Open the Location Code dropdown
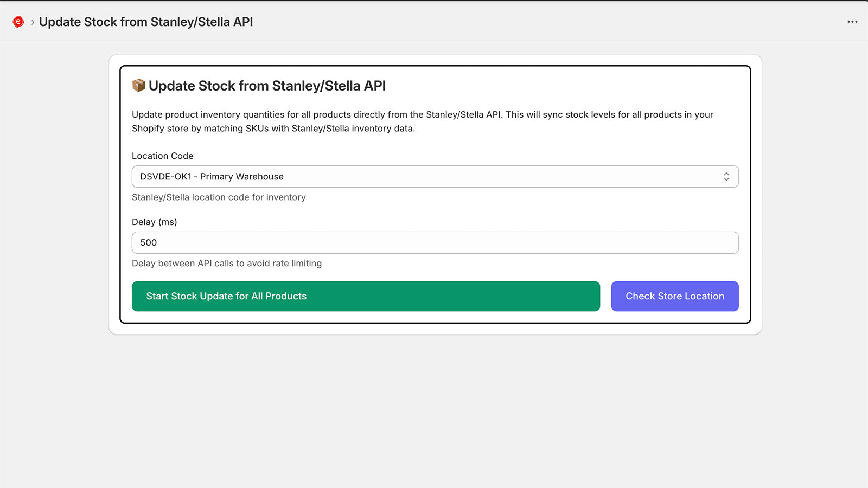 pyautogui.click(x=435, y=177)
